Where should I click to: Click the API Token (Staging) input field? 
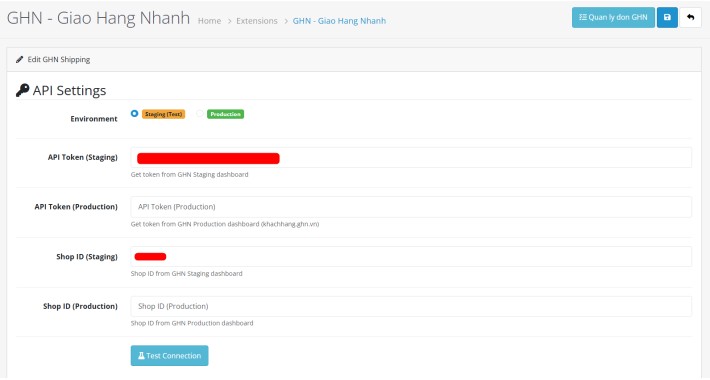pos(411,157)
